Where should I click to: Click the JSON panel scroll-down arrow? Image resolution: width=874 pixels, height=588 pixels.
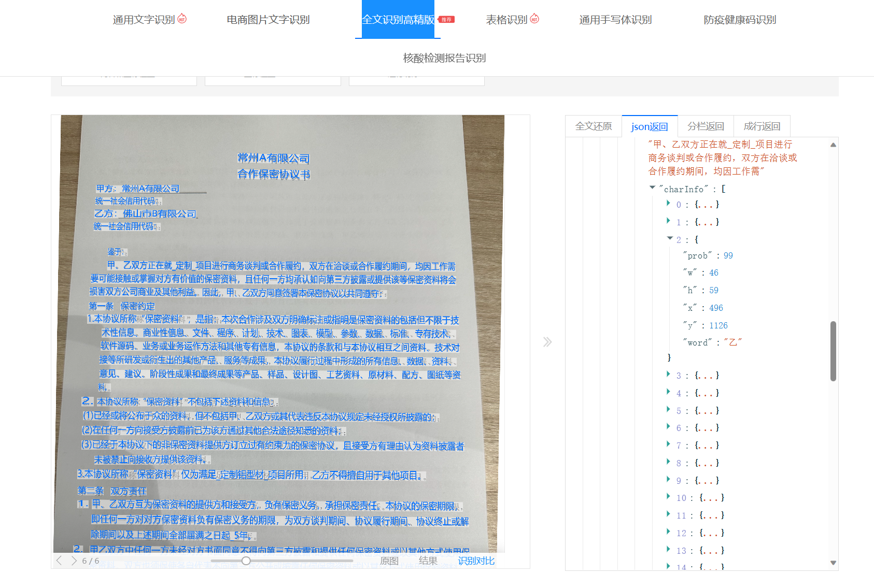[x=833, y=563]
